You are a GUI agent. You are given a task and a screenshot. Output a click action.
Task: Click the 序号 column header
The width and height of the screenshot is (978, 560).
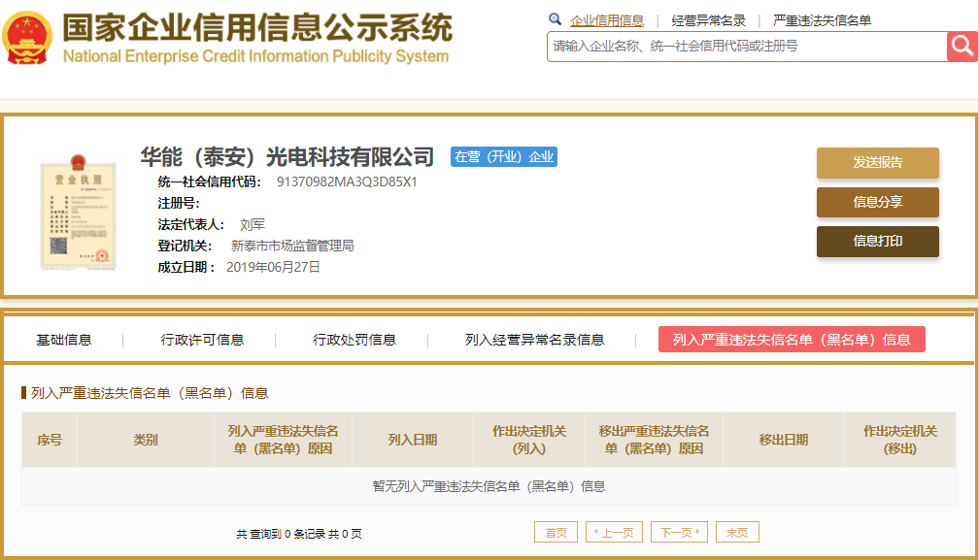coord(50,440)
